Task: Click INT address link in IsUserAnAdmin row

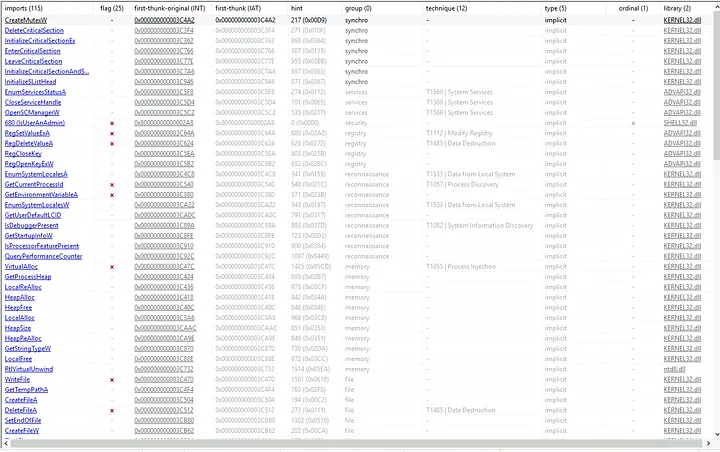Action: [x=163, y=123]
